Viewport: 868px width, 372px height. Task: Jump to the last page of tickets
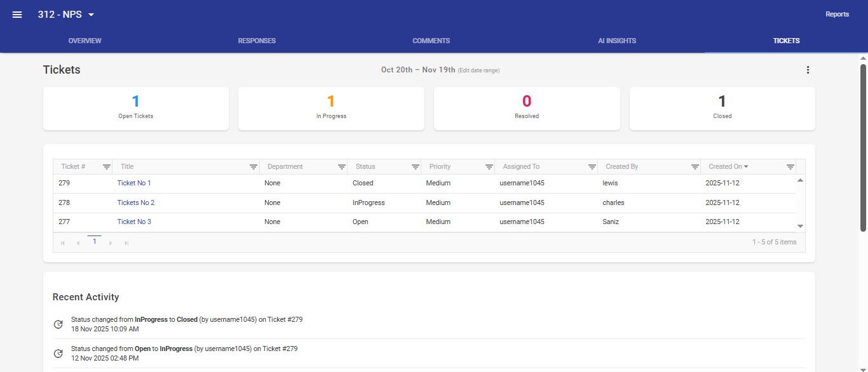126,243
